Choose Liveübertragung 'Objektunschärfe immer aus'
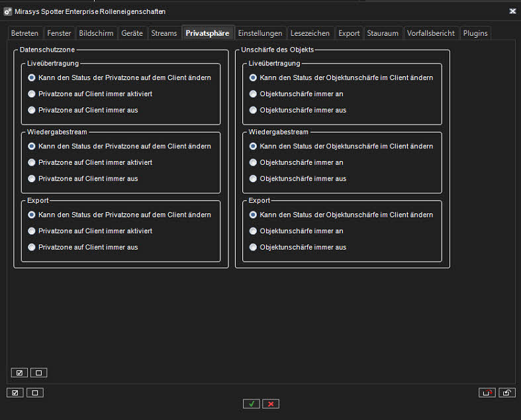The image size is (521, 420). 253,110
